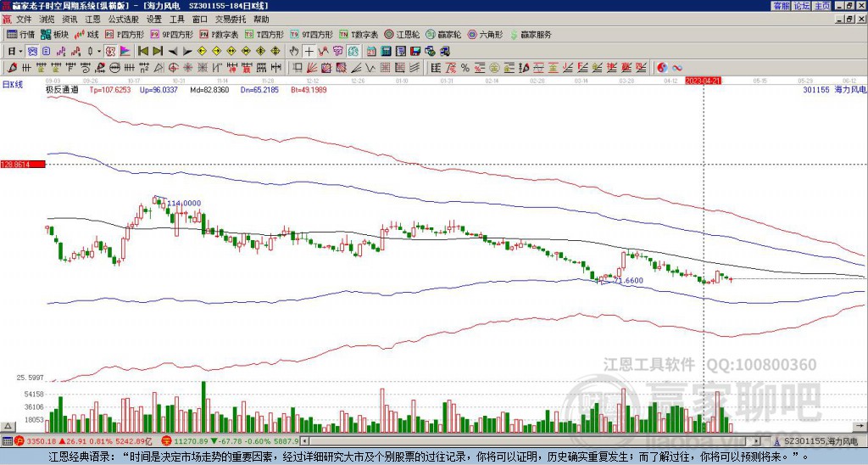Click the 3350.18 index value in status bar

pos(42,441)
